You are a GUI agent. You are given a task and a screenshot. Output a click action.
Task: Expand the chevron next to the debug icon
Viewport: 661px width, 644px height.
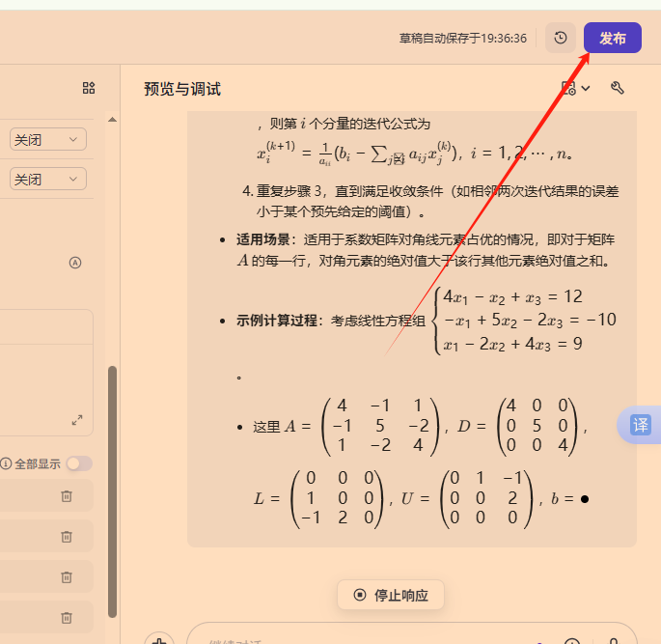click(x=586, y=89)
